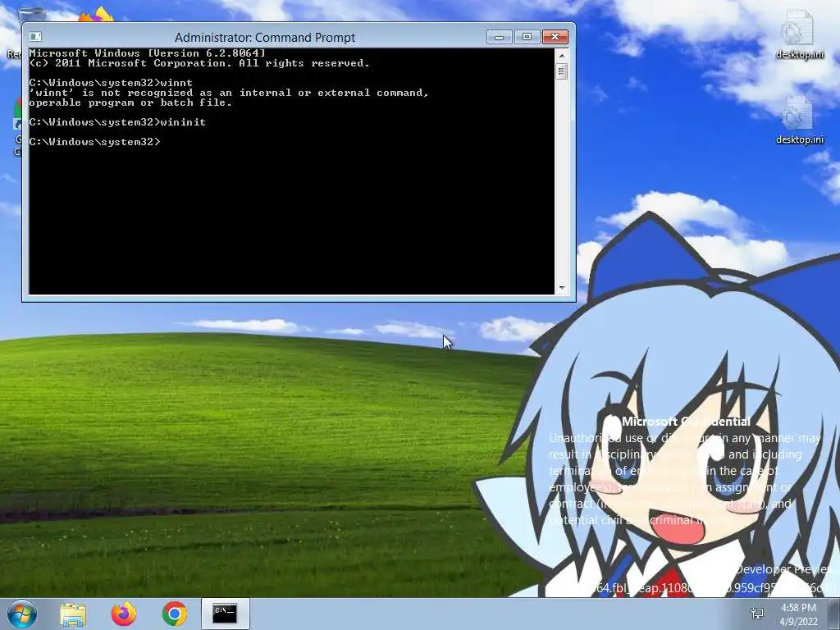The image size is (840, 630).
Task: Click the "C:\Windows\system32>winnt" line
Action: [x=111, y=83]
